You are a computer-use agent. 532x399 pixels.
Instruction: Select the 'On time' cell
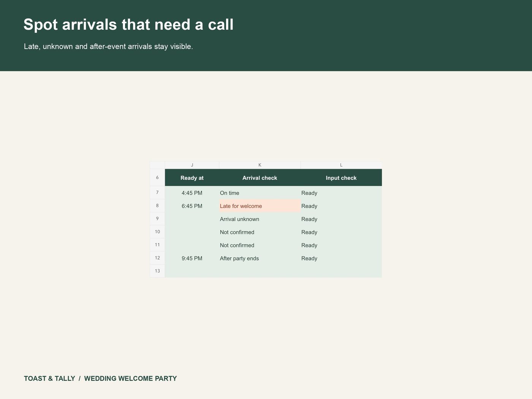click(x=260, y=193)
